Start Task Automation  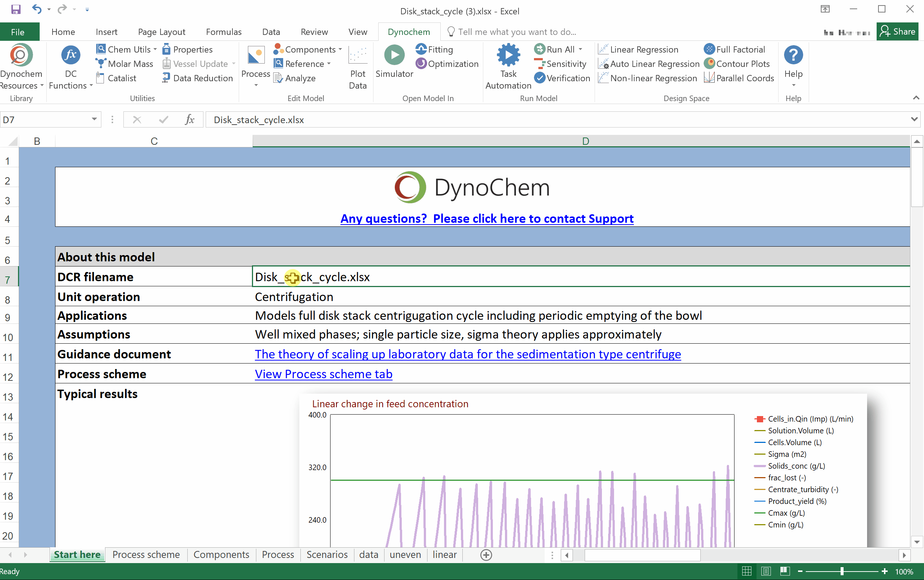tap(509, 67)
